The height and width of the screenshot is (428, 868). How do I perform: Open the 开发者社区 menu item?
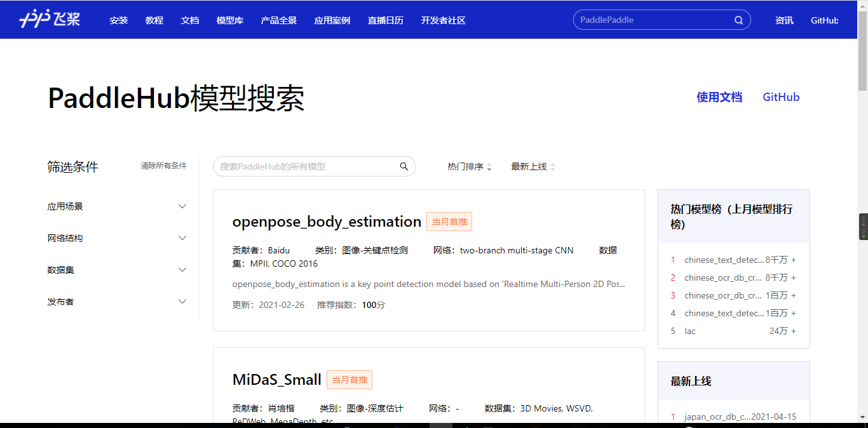444,20
